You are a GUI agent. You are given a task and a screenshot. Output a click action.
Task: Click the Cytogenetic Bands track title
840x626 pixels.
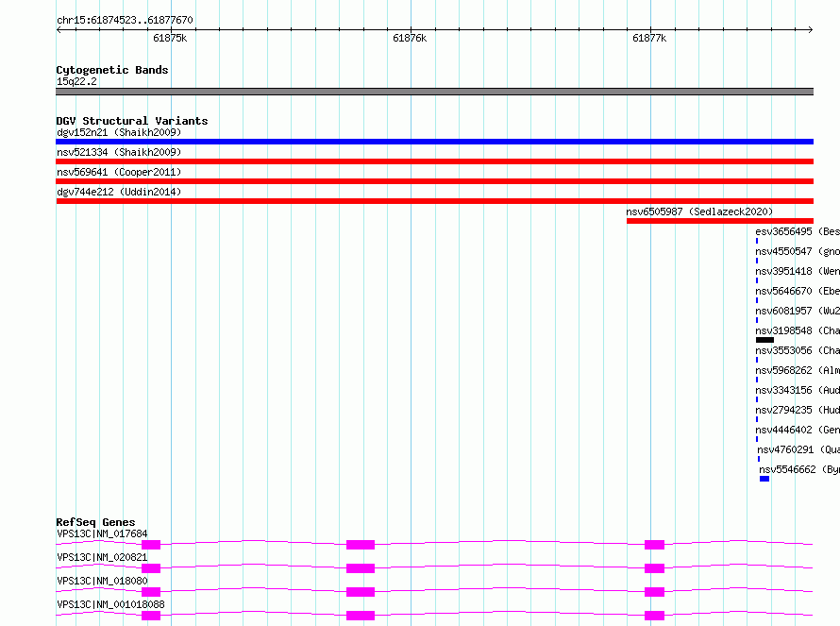(112, 70)
